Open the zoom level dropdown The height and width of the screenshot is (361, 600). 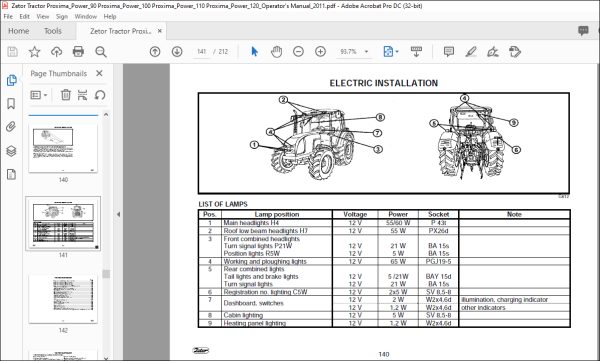[x=367, y=52]
